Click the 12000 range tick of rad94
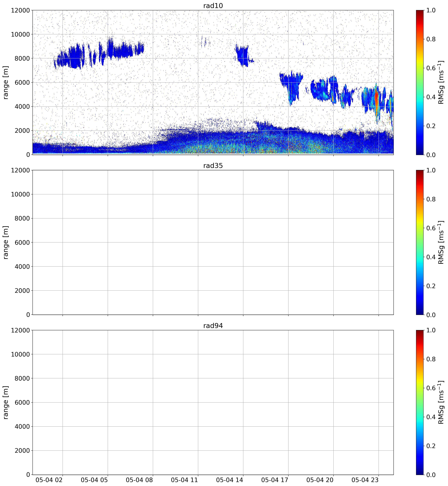Image resolution: width=448 pixels, height=486 pixels. coord(20,330)
